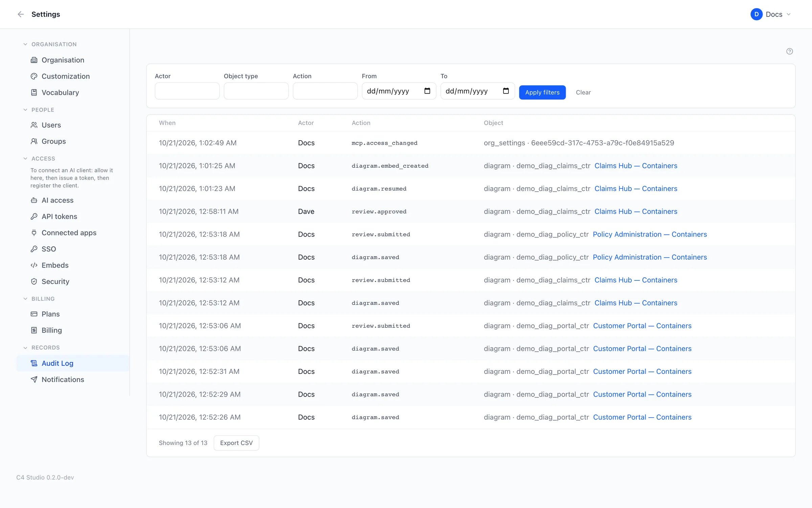
Task: Click the Export CSV button
Action: pos(236,443)
